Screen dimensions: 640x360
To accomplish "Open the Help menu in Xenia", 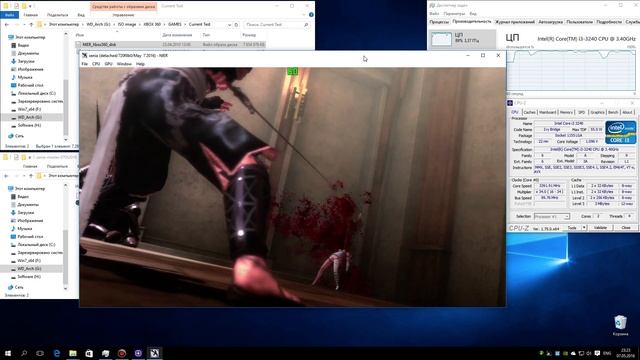I will point(140,64).
